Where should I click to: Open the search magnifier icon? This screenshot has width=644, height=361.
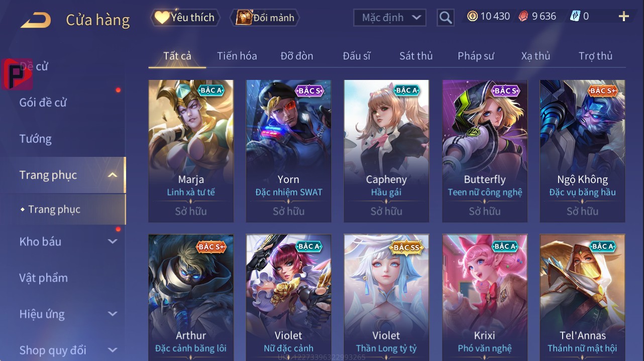coord(445,18)
